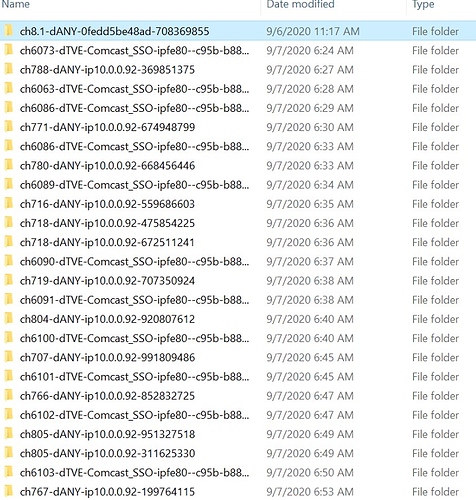
Task: Click folder icon of ch718-dANY-ip10.0.0.92-672511241
Action: [8, 242]
